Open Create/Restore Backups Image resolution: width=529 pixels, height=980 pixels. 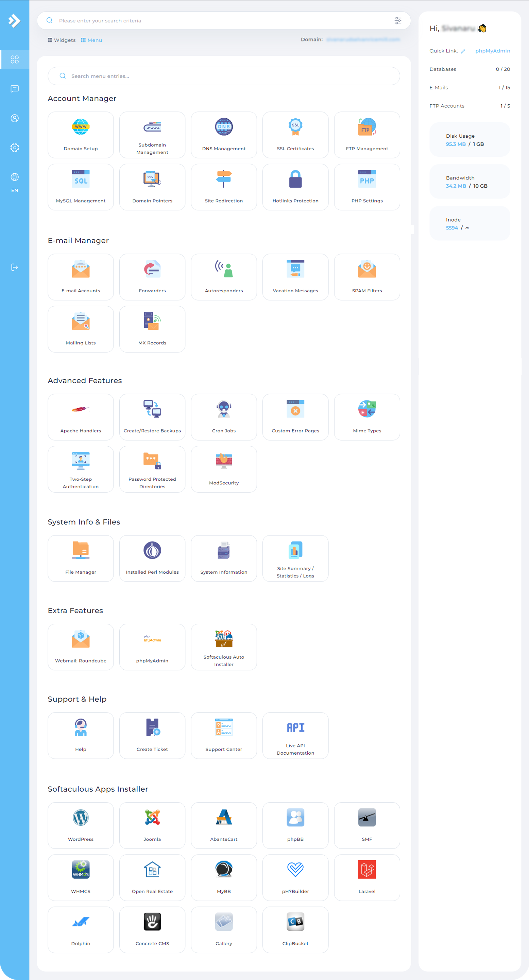pyautogui.click(x=152, y=416)
